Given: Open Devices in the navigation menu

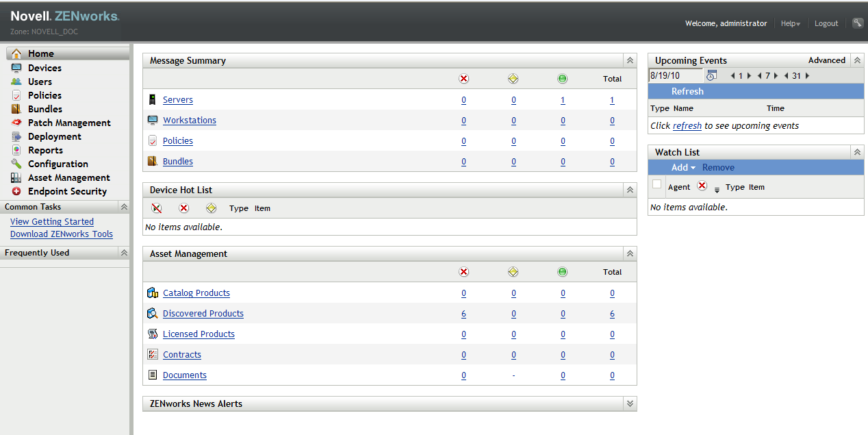Looking at the screenshot, I should coord(44,68).
